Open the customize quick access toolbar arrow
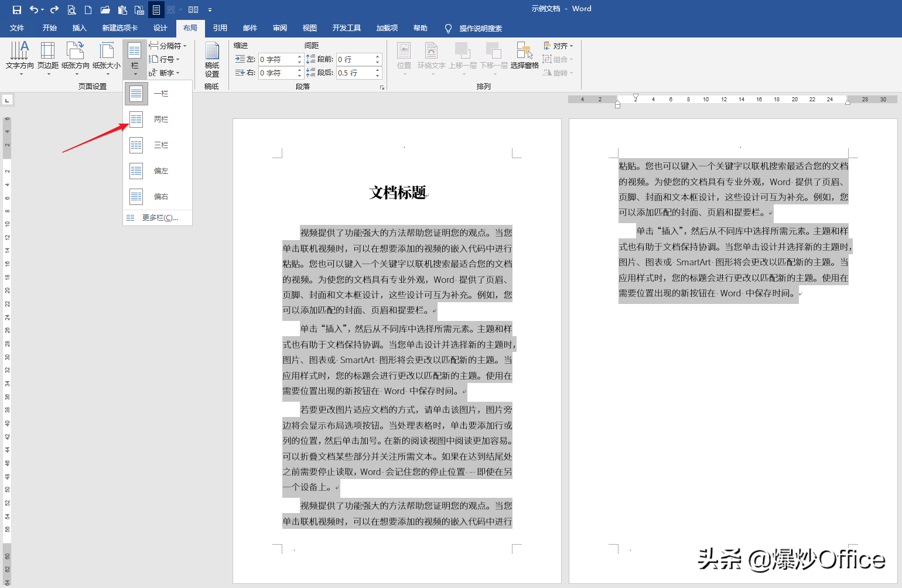 pos(210,9)
